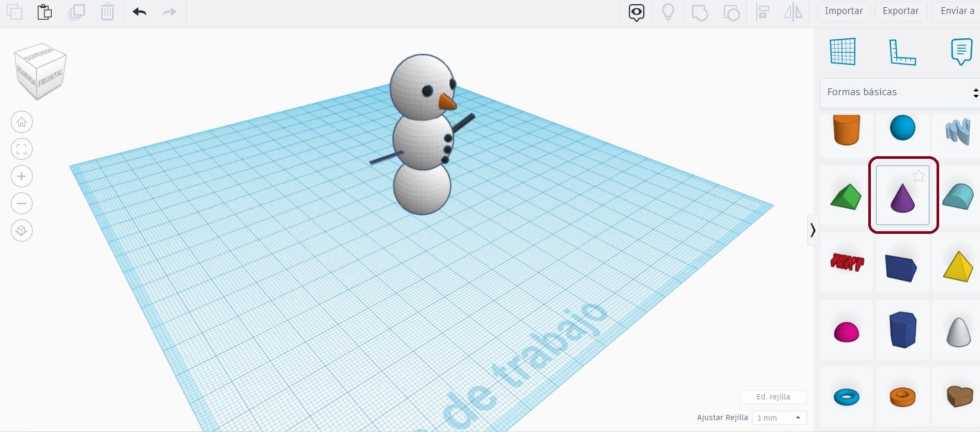This screenshot has width=980, height=432.
Task: Select the green roof shape
Action: (846, 196)
